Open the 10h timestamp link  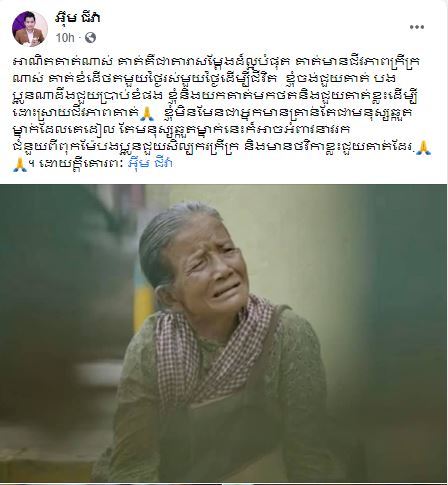click(x=65, y=38)
